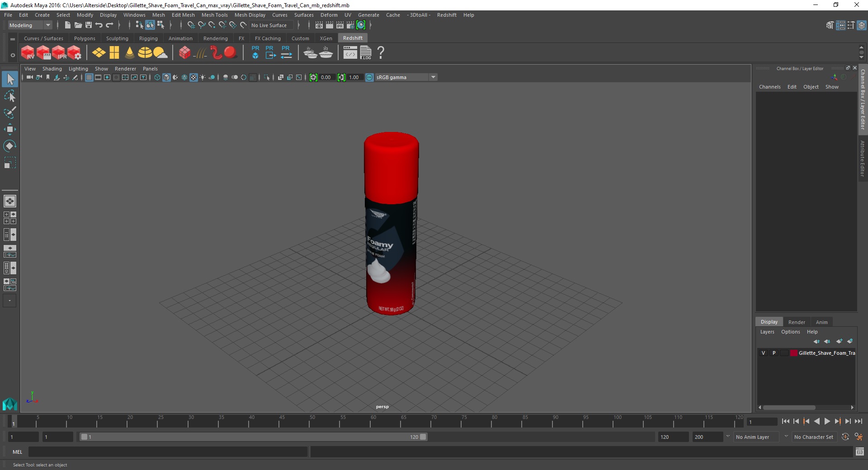Activate the Rotate tool in the toolbox

10,146
